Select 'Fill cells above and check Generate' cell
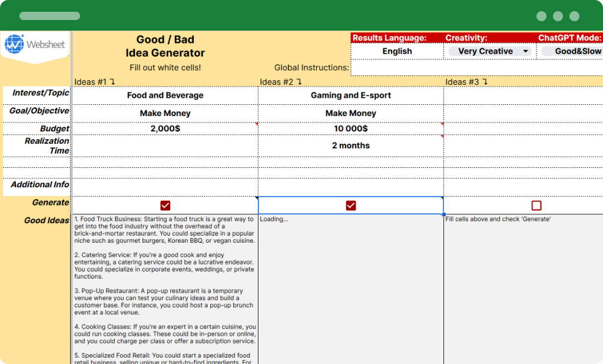Image resolution: width=603 pixels, height=364 pixels. [524, 289]
